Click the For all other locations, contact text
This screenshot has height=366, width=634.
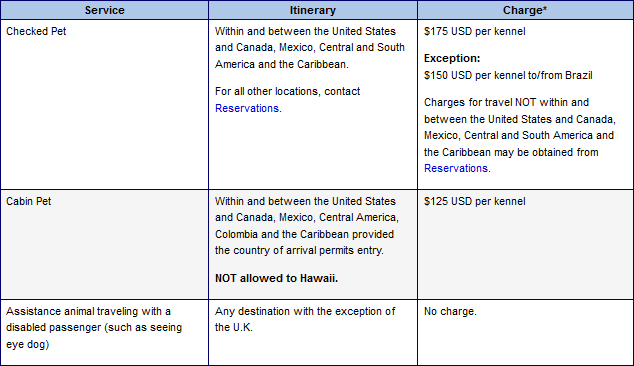point(287,91)
